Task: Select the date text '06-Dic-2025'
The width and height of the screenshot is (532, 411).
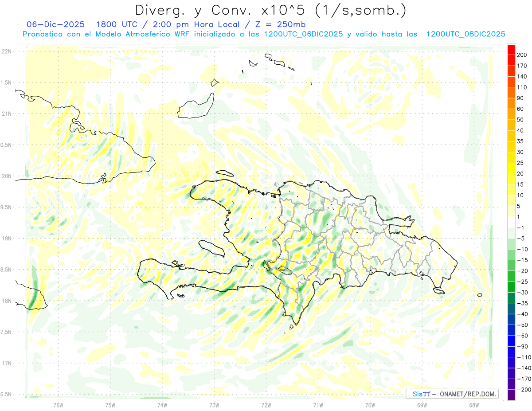Action: point(55,24)
